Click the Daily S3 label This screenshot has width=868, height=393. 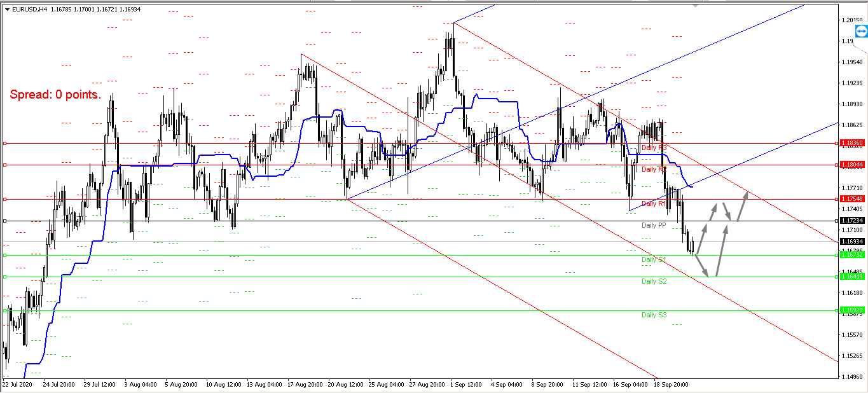tap(654, 315)
